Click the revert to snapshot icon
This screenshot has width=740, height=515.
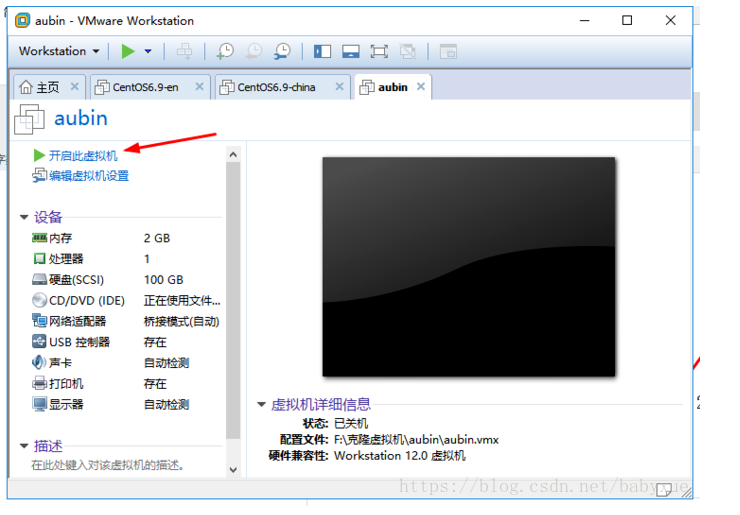[x=254, y=51]
